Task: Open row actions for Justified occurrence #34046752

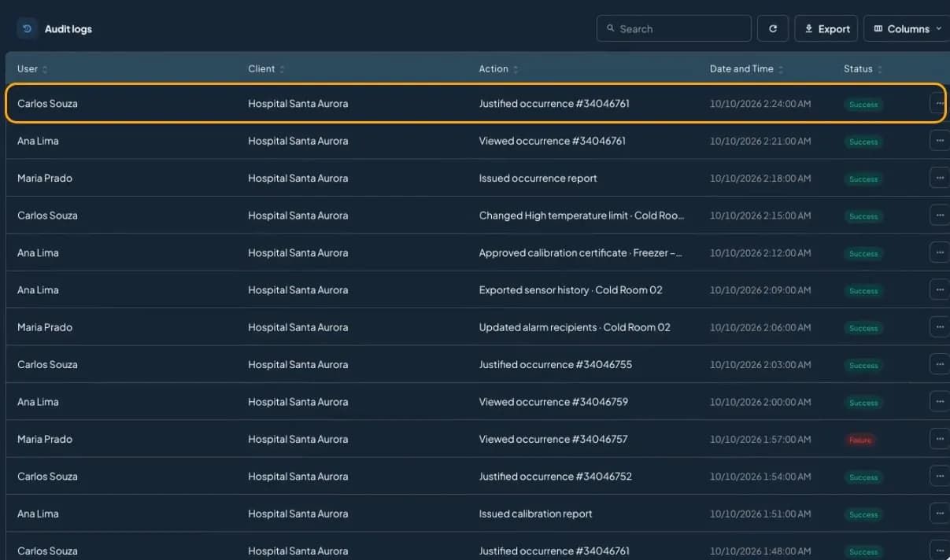Action: (939, 476)
